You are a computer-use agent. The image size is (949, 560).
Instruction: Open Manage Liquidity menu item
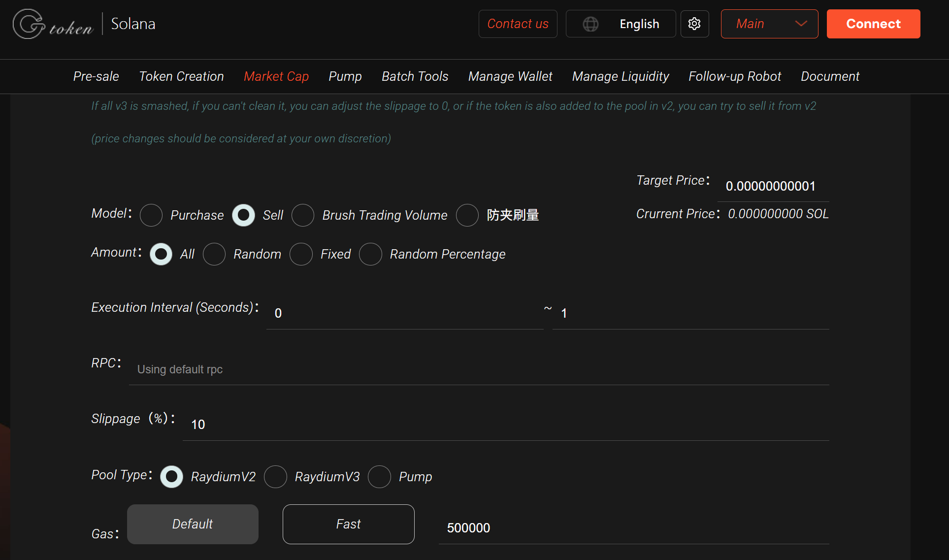pyautogui.click(x=620, y=76)
